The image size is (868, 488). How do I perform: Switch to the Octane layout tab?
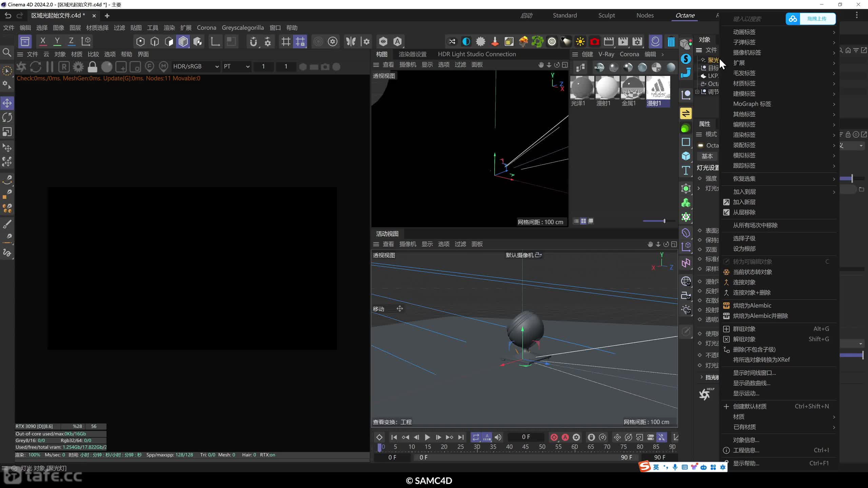(685, 15)
